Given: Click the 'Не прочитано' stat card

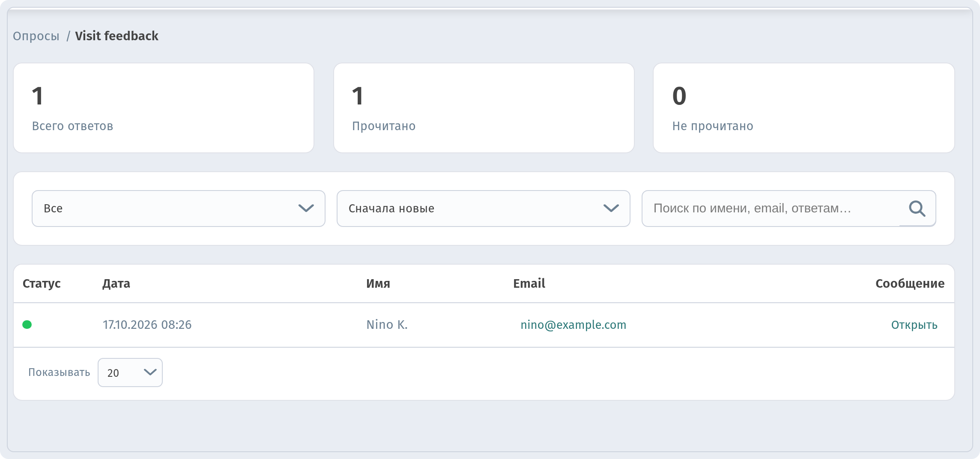Looking at the screenshot, I should coord(804,108).
